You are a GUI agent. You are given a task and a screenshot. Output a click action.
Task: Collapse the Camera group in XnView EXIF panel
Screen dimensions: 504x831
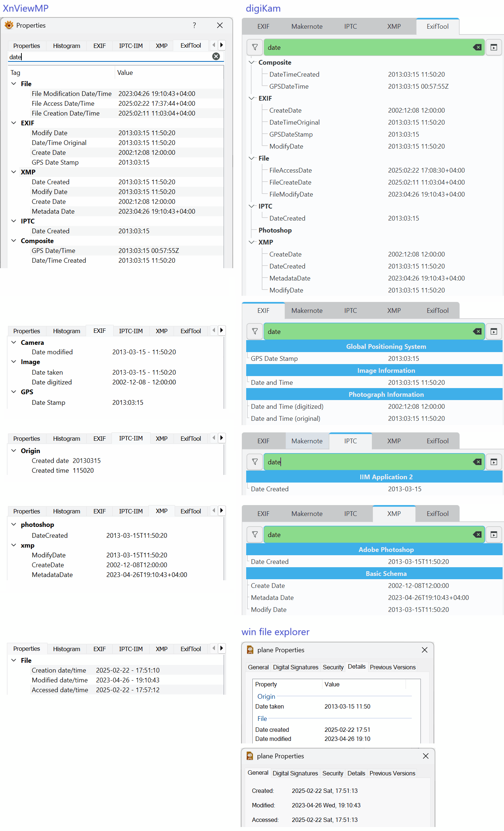point(14,342)
